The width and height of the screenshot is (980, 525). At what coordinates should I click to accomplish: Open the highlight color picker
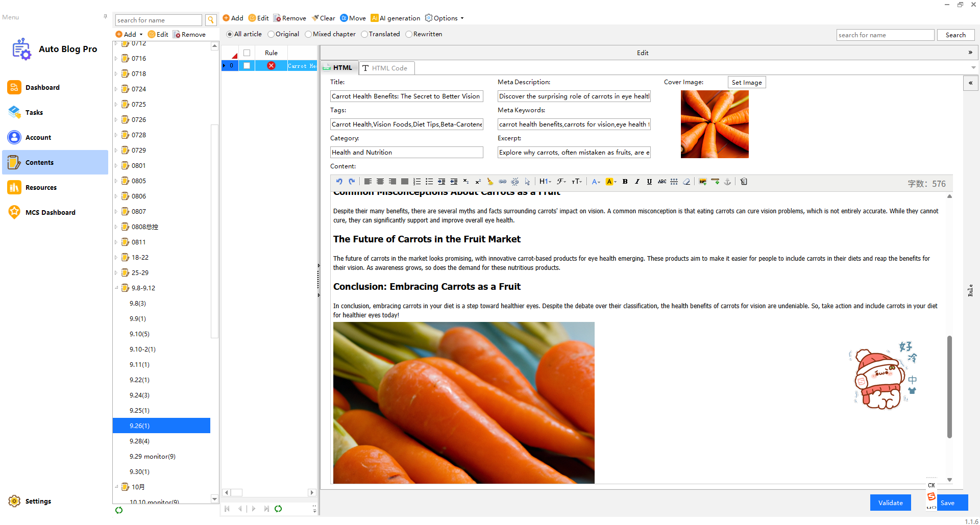click(611, 182)
